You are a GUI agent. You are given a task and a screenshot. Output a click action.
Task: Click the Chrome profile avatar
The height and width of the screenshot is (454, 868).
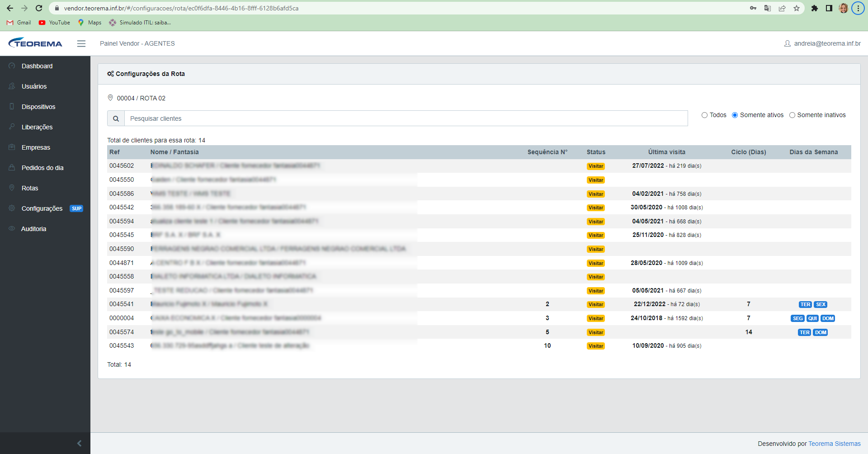[844, 8]
